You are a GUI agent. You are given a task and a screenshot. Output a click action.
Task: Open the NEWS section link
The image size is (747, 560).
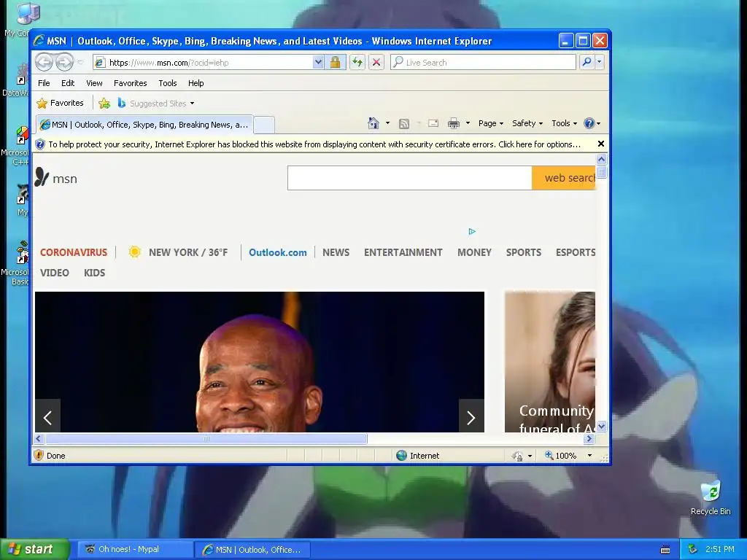coord(336,252)
